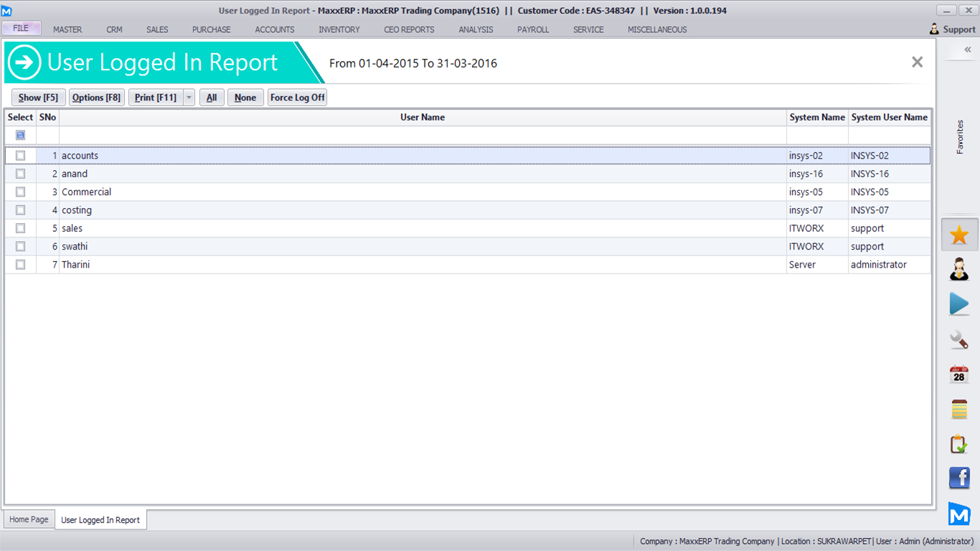The image size is (980, 551).
Task: Collapse the Favorites sidebar with double chevron
Action: [967, 50]
